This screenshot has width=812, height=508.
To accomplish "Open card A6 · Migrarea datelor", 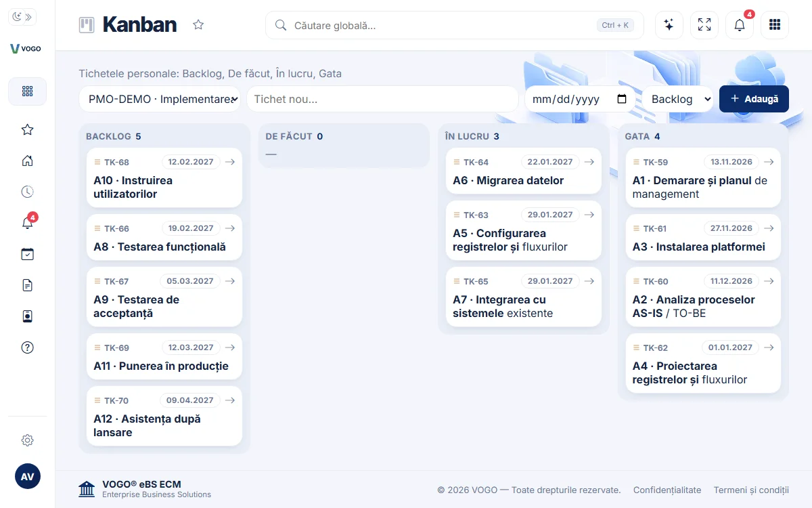I will click(524, 171).
